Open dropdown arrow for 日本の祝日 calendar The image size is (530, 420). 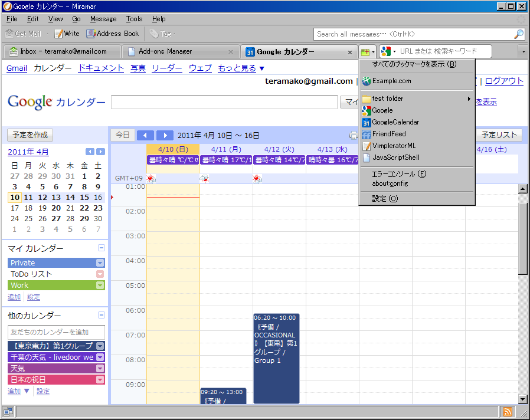point(100,380)
